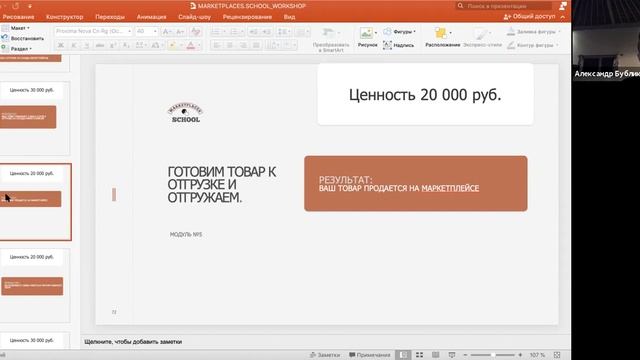Open the Вид tab
The height and width of the screenshot is (360, 640).
pos(289,17)
